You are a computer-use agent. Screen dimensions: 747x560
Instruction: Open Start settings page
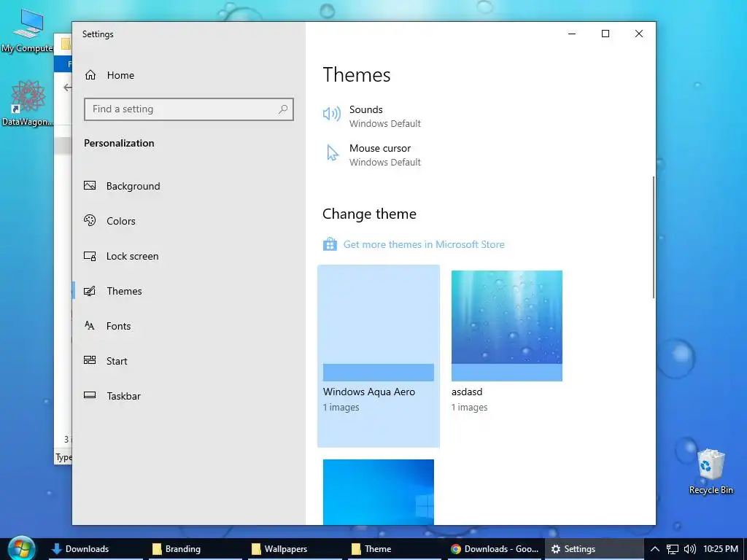click(x=188, y=360)
